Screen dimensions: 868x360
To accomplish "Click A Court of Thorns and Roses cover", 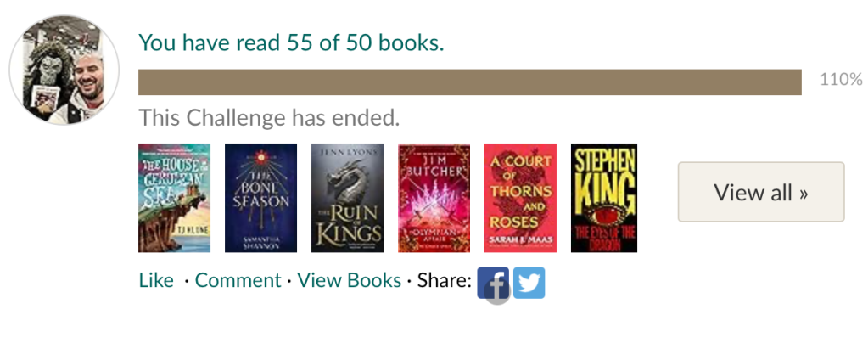I will [x=520, y=199].
